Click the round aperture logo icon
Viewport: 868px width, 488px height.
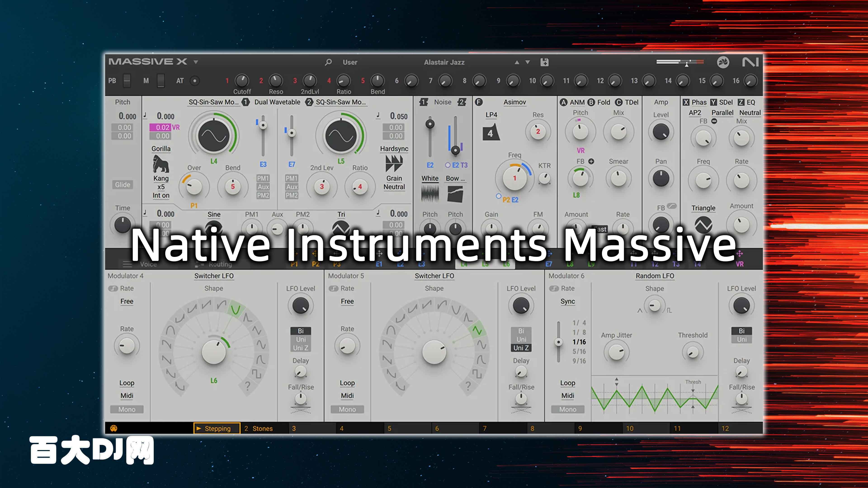coord(723,62)
